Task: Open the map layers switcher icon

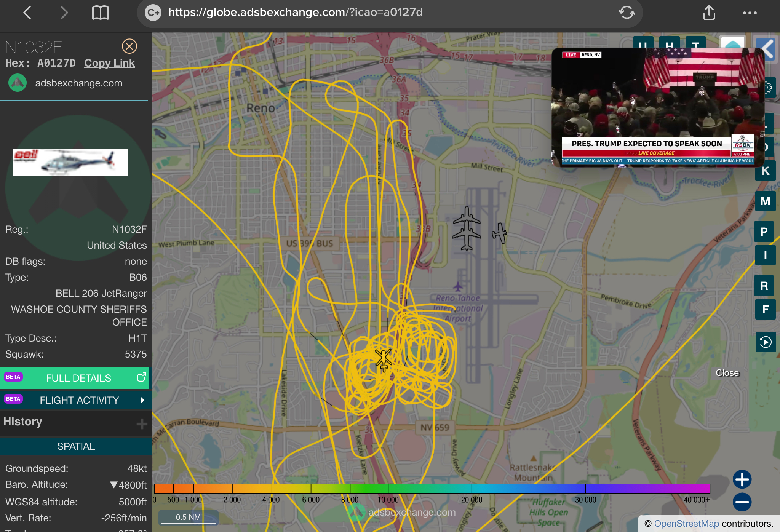Action: (x=732, y=43)
